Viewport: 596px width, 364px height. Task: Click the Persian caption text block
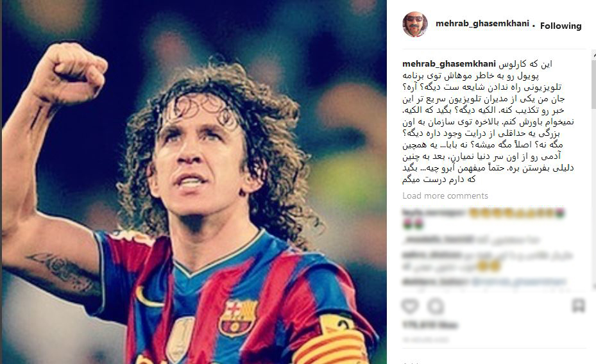(x=488, y=122)
